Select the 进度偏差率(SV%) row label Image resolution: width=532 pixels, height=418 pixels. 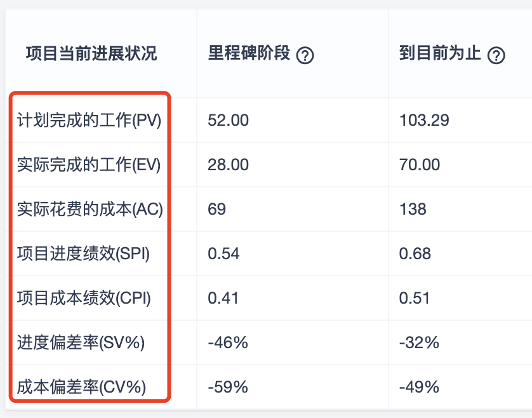(x=81, y=342)
